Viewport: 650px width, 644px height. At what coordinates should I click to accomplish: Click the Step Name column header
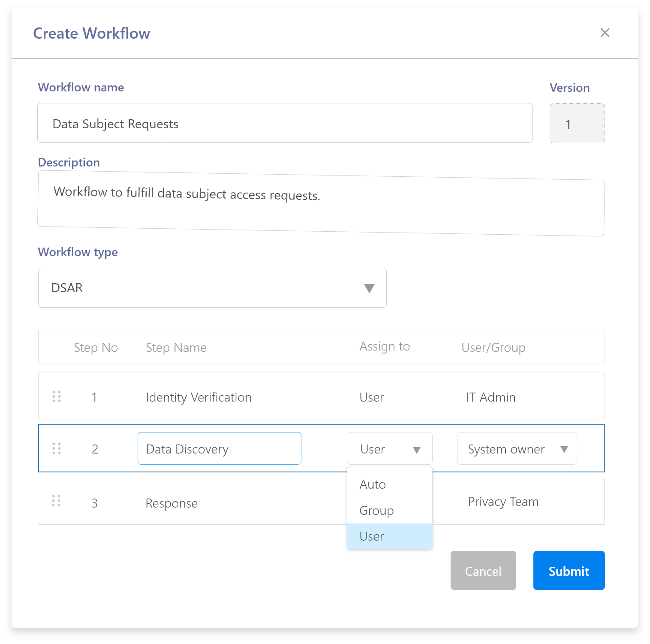176,348
